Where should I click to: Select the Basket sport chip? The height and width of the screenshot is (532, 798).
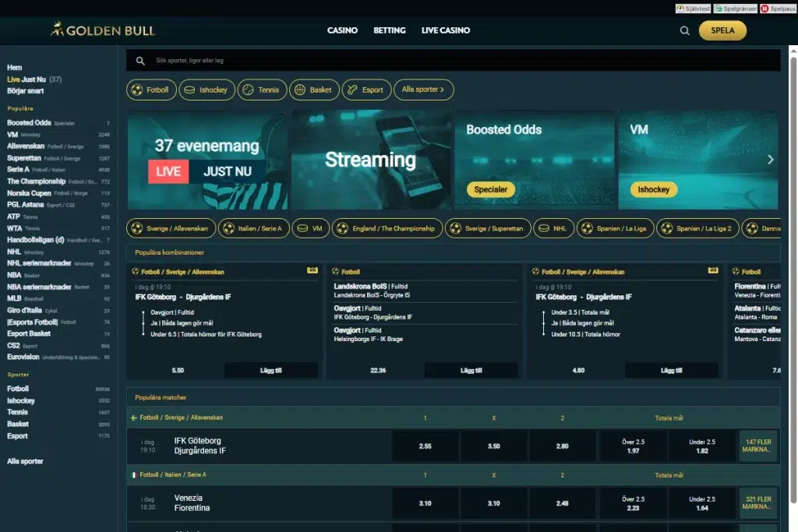314,90
